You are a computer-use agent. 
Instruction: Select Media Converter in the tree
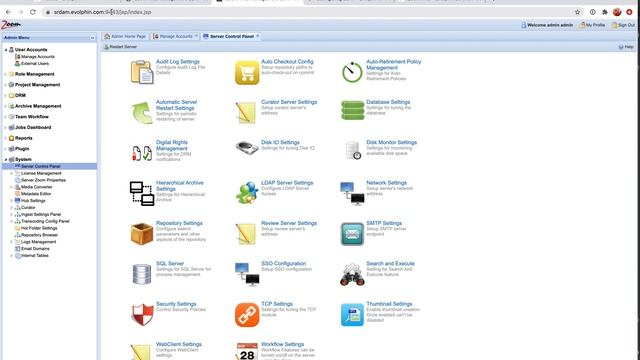[36, 187]
